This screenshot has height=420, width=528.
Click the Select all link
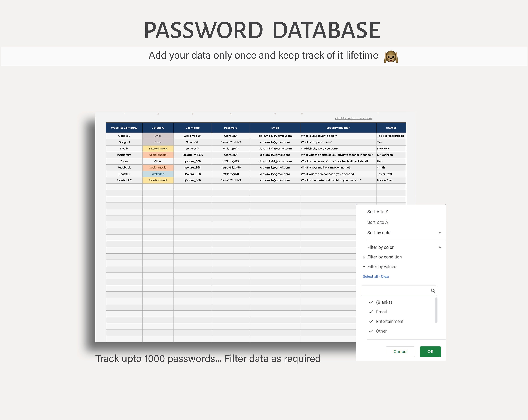coord(370,276)
